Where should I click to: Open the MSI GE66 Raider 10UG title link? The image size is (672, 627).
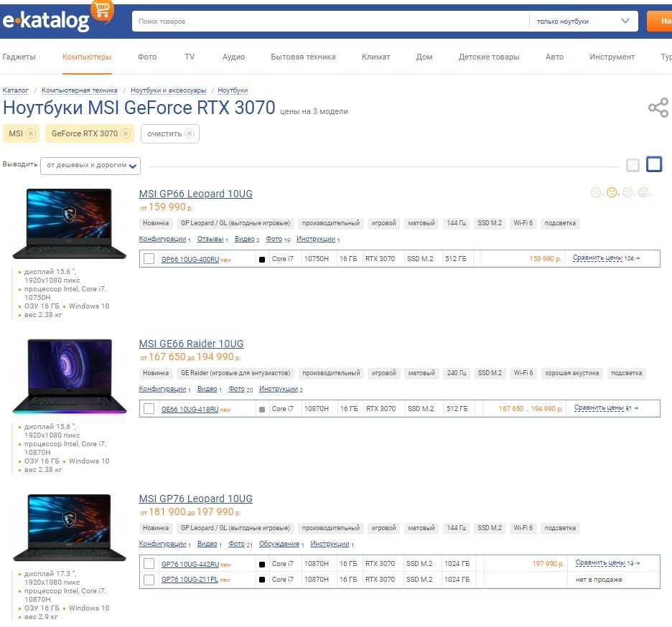pos(191,344)
